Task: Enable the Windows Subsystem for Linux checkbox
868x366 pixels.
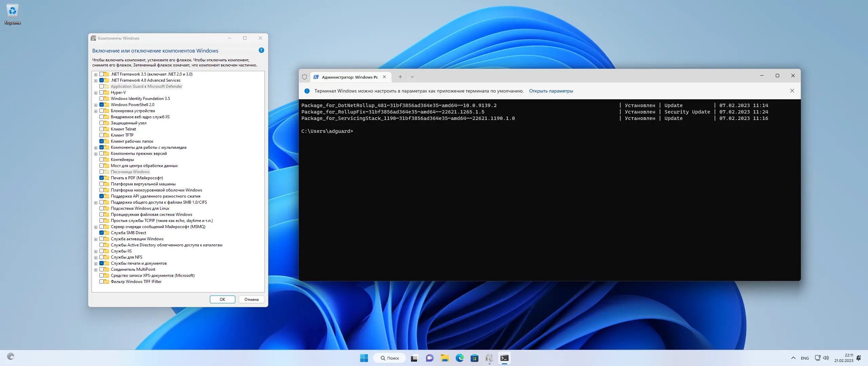Action: click(101, 208)
